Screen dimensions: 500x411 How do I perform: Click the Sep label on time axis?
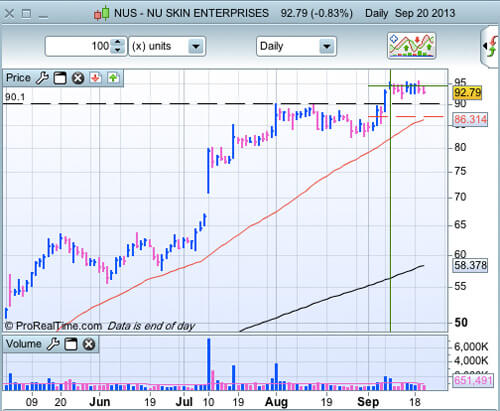[x=368, y=402]
